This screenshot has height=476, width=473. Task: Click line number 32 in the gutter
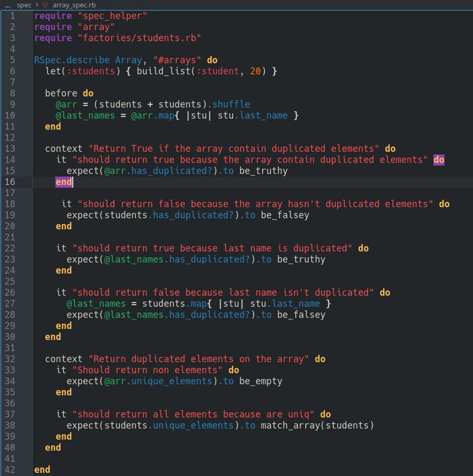point(10,359)
